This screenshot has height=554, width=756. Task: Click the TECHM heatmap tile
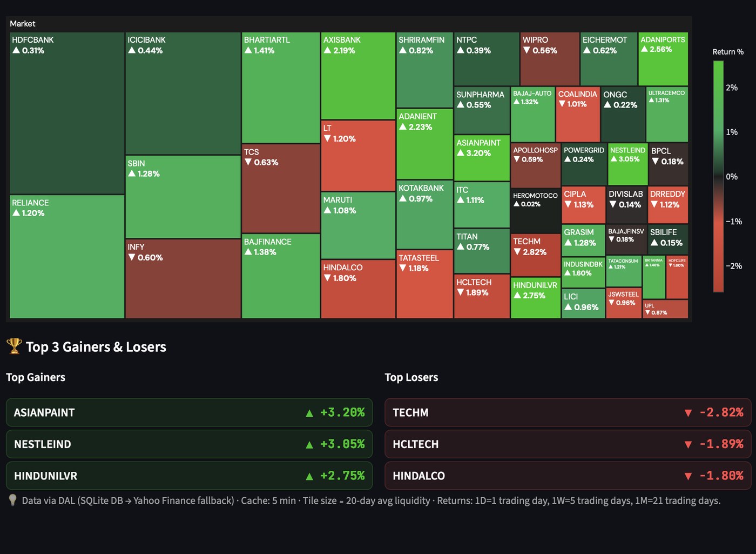click(536, 255)
